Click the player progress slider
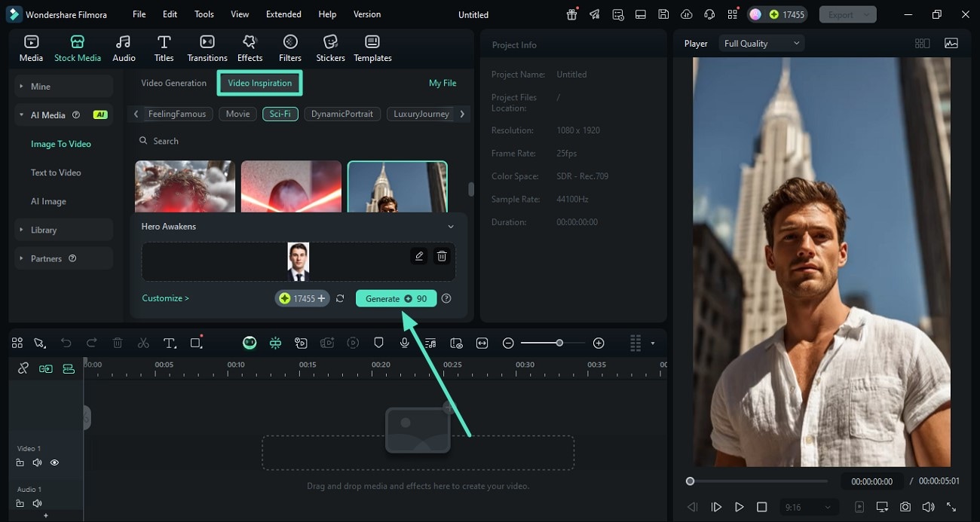The height and width of the screenshot is (522, 980). 758,481
